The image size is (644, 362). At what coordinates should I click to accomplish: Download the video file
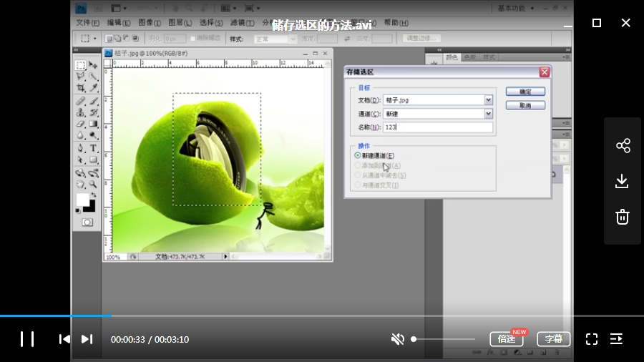pos(623,181)
